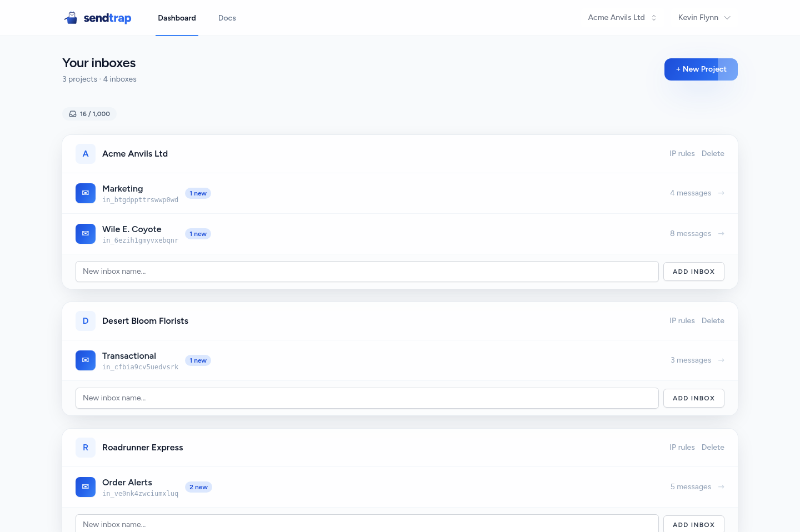Switch to the Dashboard tab
800x532 pixels.
coord(177,18)
